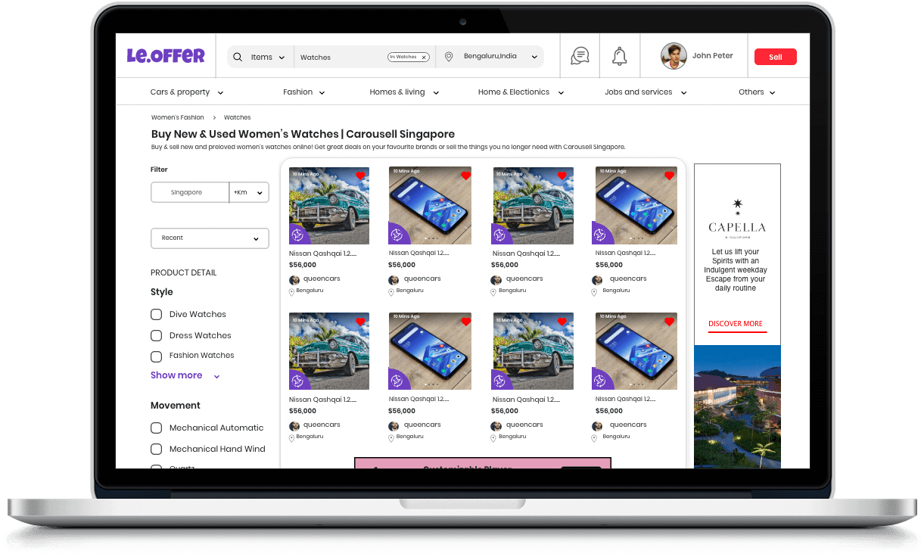
Task: Unlike heart on bottom-row first car listing
Action: click(x=360, y=322)
